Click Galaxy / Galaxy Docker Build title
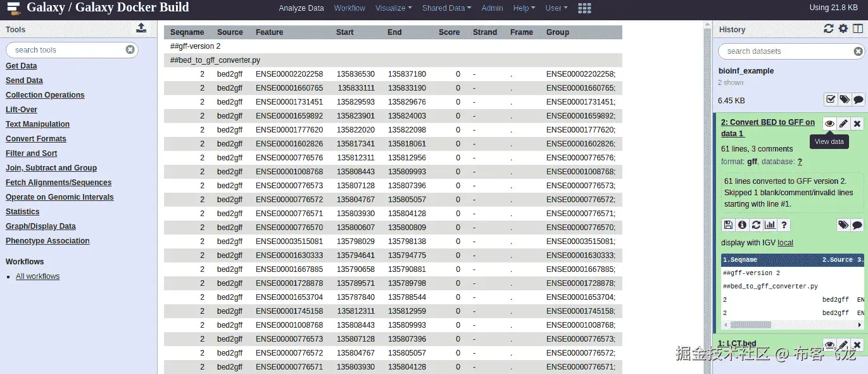This screenshot has height=374, width=868. coord(108,8)
